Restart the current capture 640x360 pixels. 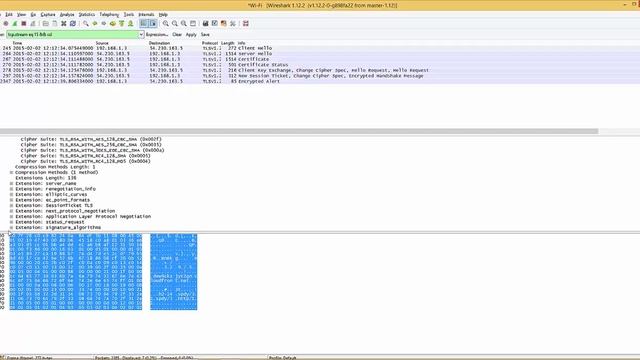point(33,24)
